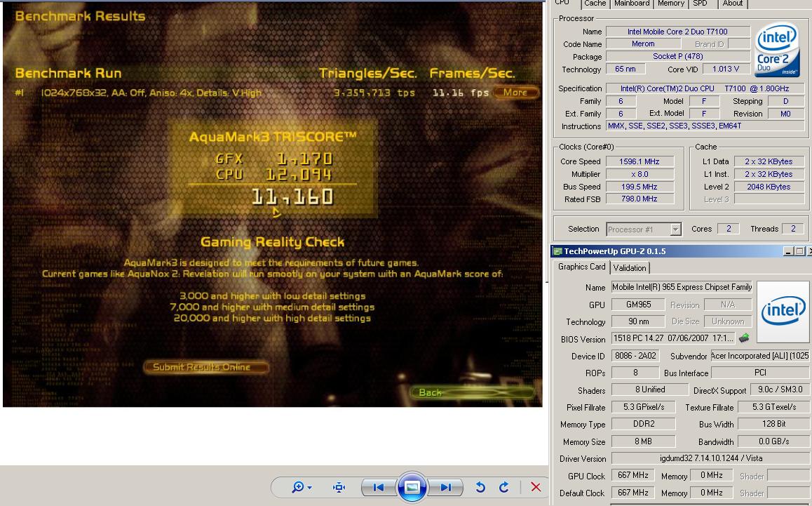Click the processor Name field
Screen dimensions: 812x506
(x=678, y=32)
